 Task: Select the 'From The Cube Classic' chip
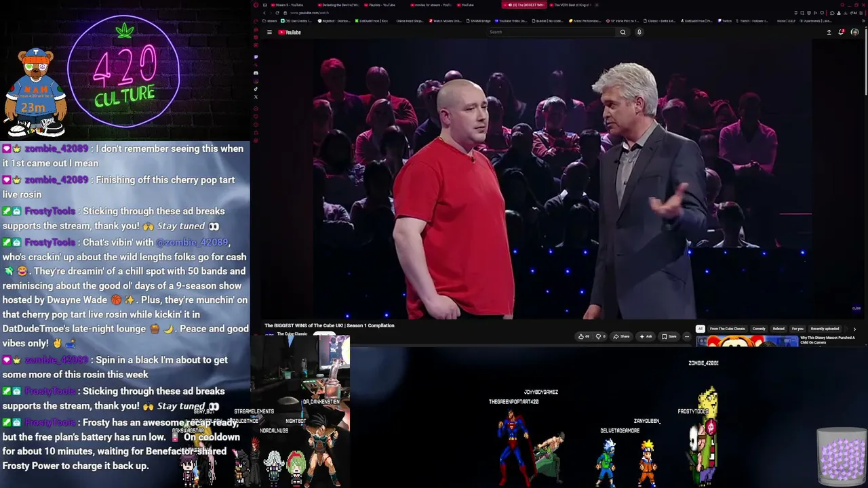[x=728, y=329]
